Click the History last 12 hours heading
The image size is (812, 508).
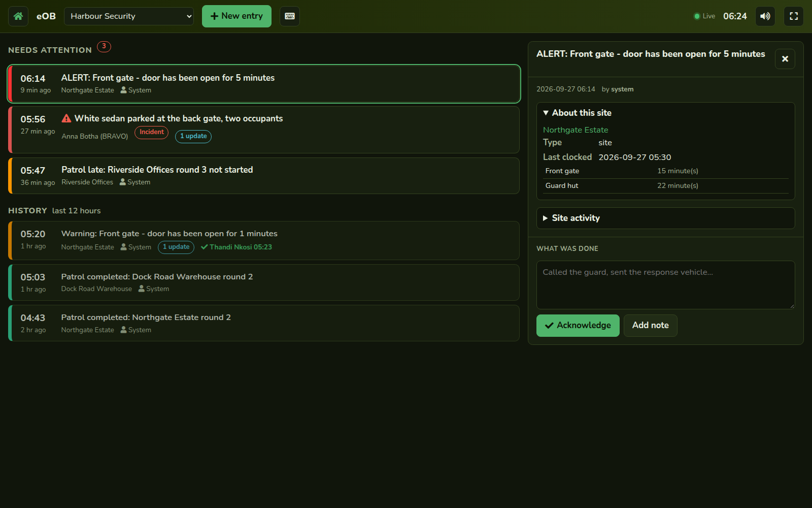click(x=54, y=211)
